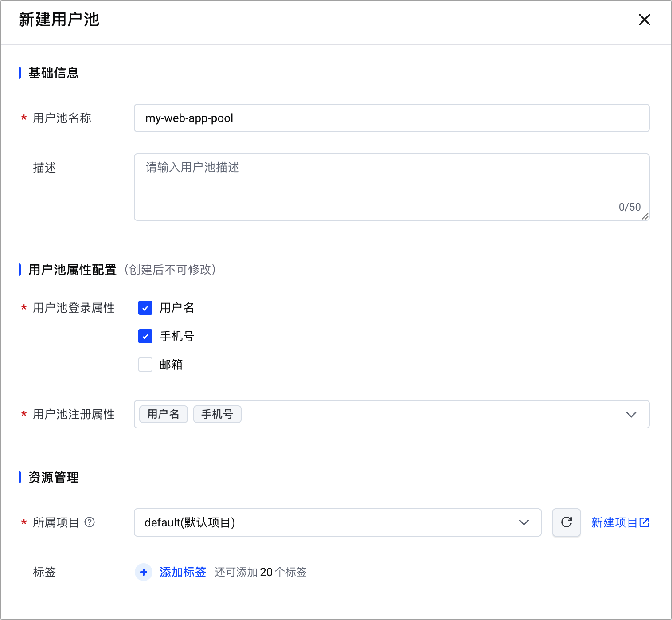Uncheck the 手机号 login attribute

pyautogui.click(x=145, y=336)
